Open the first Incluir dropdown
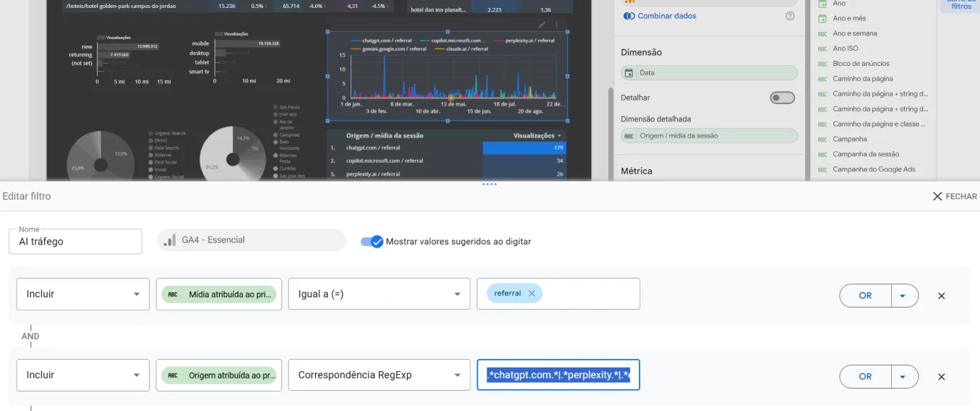Viewport: 980px width, 411px height. coord(82,295)
